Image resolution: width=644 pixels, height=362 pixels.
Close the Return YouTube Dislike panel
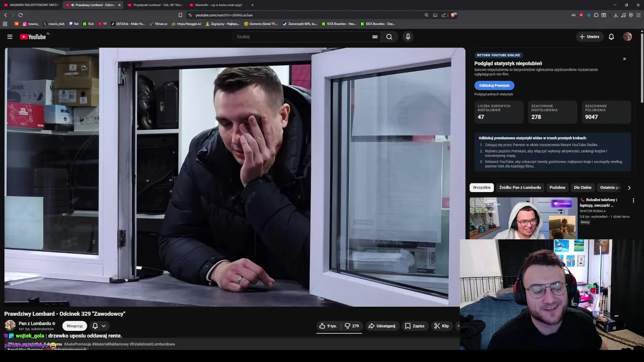pos(624,59)
